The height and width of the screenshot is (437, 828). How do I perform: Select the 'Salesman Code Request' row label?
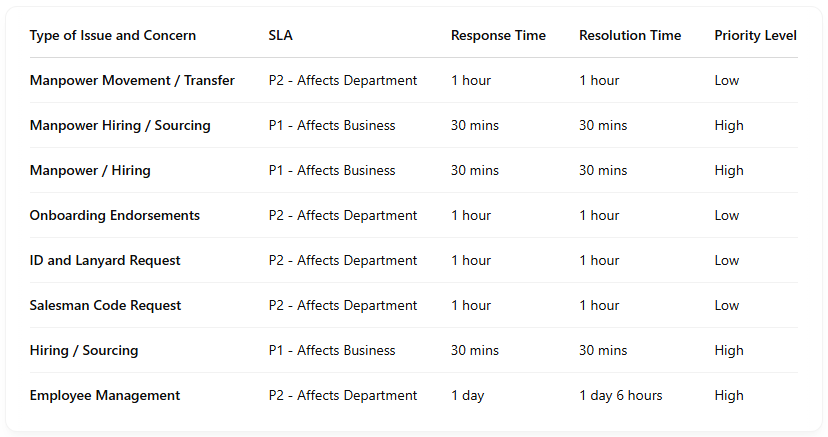click(105, 306)
